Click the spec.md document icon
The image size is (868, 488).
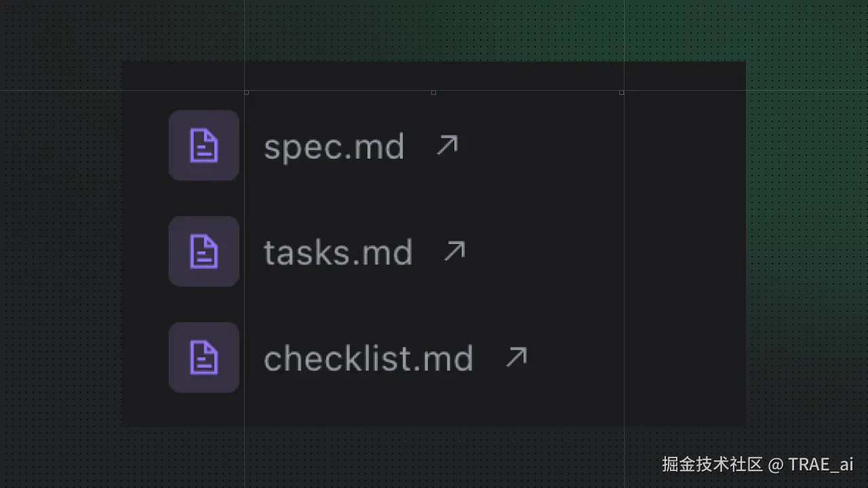(x=204, y=146)
